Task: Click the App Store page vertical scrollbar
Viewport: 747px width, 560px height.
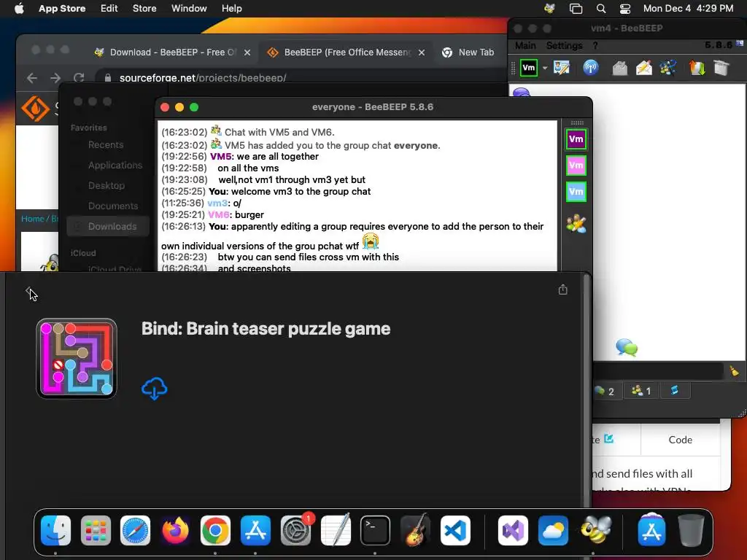Action: (586, 391)
